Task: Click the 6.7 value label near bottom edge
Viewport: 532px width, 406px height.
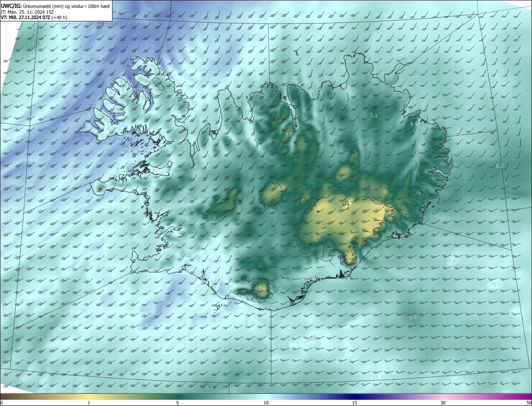Action: point(209,388)
